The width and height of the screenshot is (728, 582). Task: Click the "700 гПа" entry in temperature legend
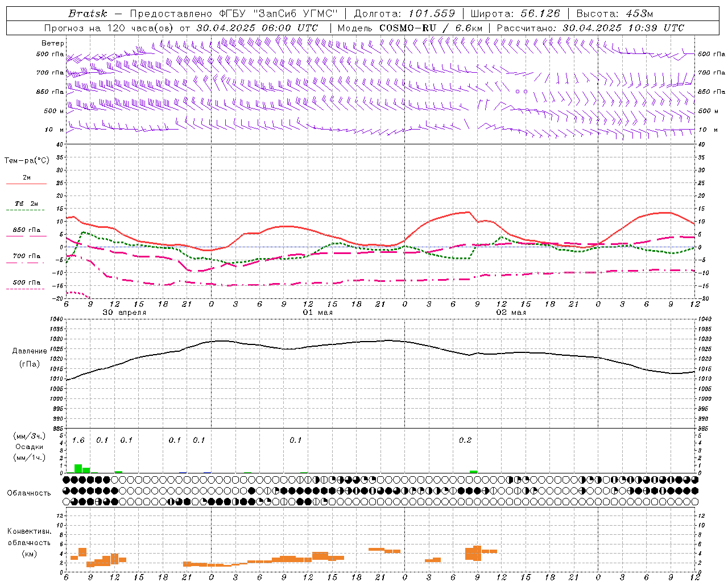27,256
